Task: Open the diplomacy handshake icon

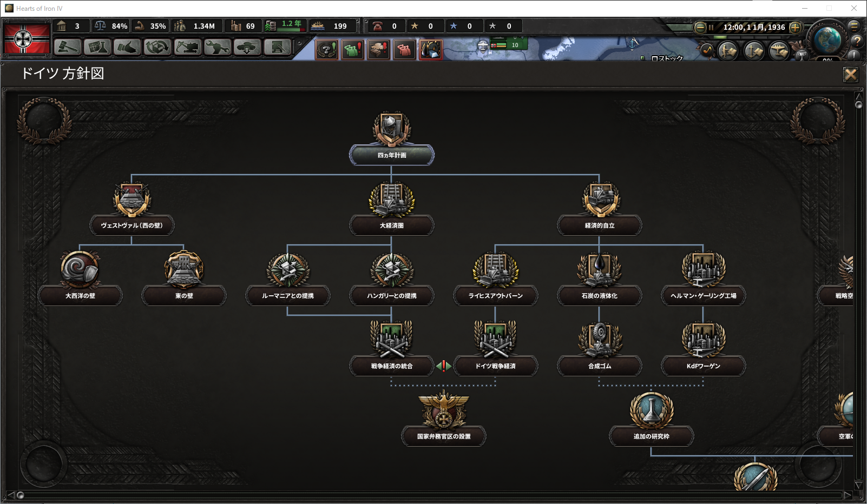Action: pyautogui.click(x=127, y=48)
